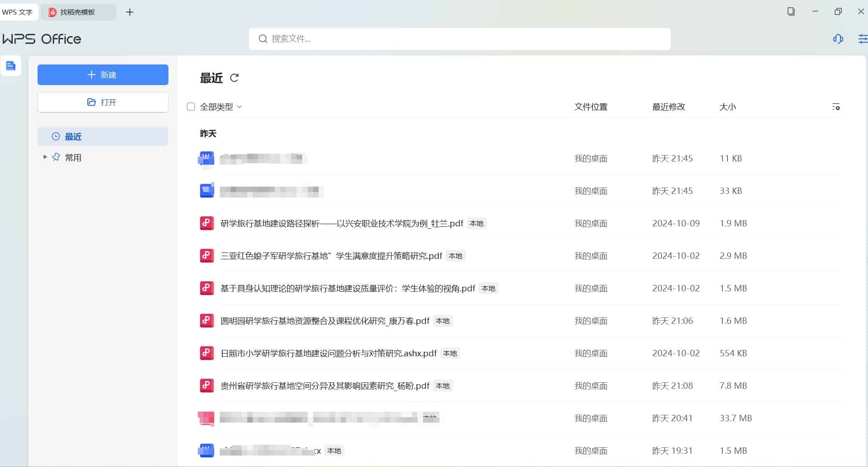Image resolution: width=868 pixels, height=467 pixels.
Task: Click the 打开 button
Action: pos(103,102)
